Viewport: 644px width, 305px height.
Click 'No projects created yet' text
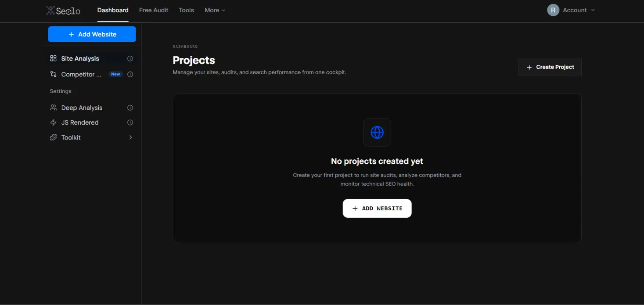coord(377,161)
